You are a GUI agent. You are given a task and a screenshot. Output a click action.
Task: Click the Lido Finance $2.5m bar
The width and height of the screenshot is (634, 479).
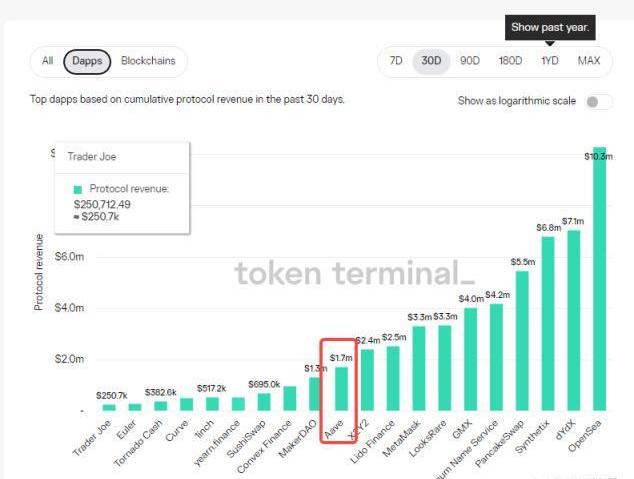click(x=393, y=378)
